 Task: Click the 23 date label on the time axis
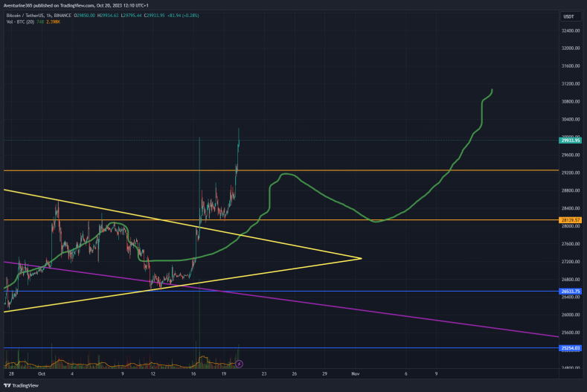(264, 373)
